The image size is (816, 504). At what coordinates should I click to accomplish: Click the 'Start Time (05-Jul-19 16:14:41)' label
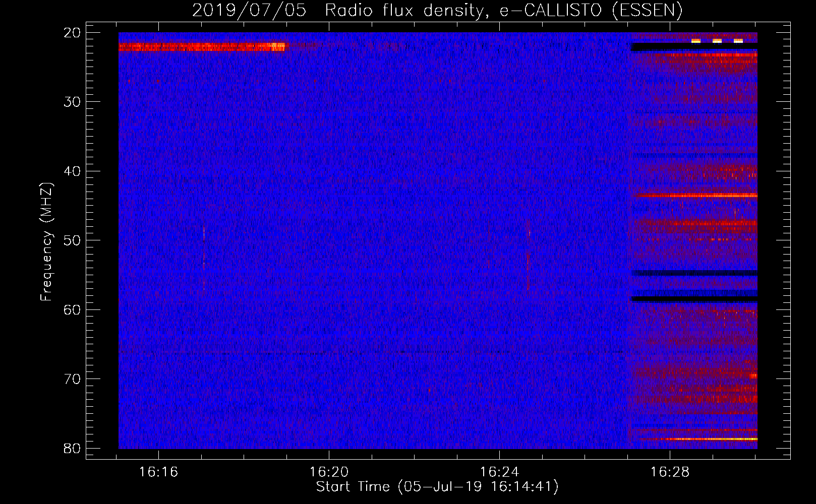pyautogui.click(x=437, y=487)
